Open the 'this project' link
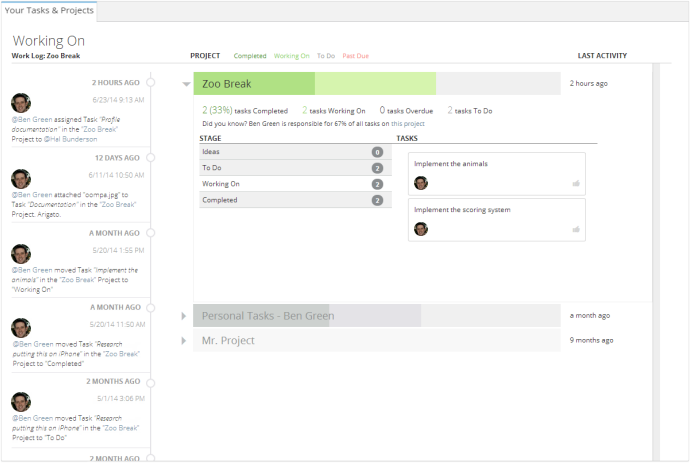 [x=408, y=124]
